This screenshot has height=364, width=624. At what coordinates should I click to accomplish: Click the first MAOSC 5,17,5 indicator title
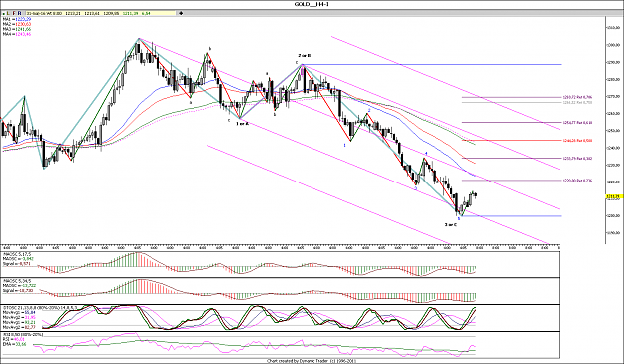coord(17,254)
